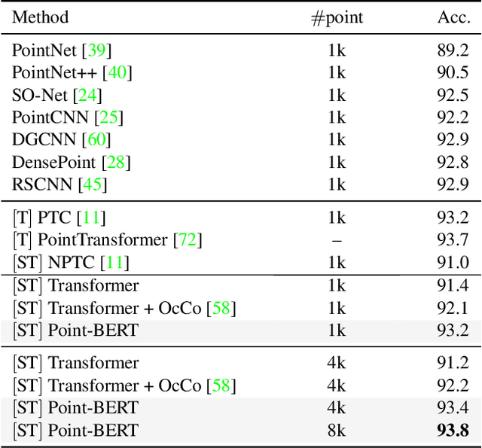Select the dash in the PointTransformer row

(x=337, y=240)
